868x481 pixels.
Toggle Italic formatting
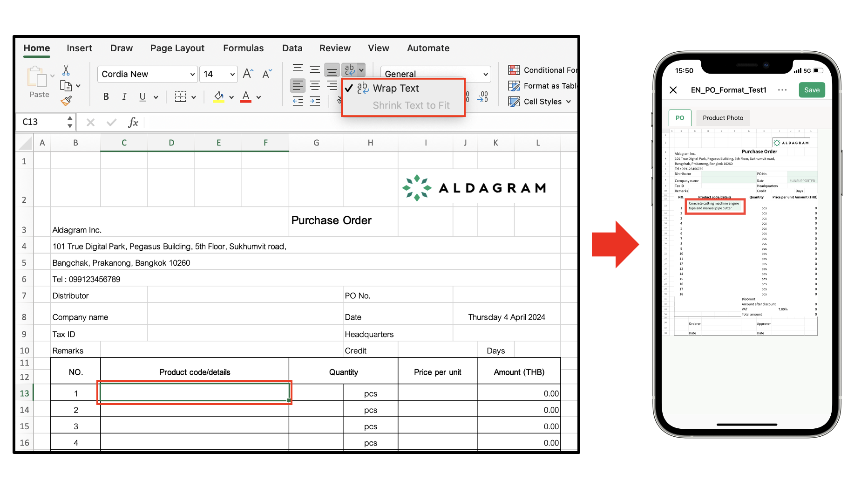(124, 96)
